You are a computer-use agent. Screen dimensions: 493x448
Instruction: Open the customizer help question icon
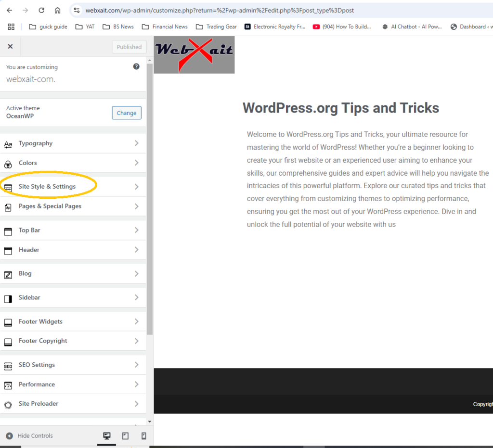coord(136,66)
